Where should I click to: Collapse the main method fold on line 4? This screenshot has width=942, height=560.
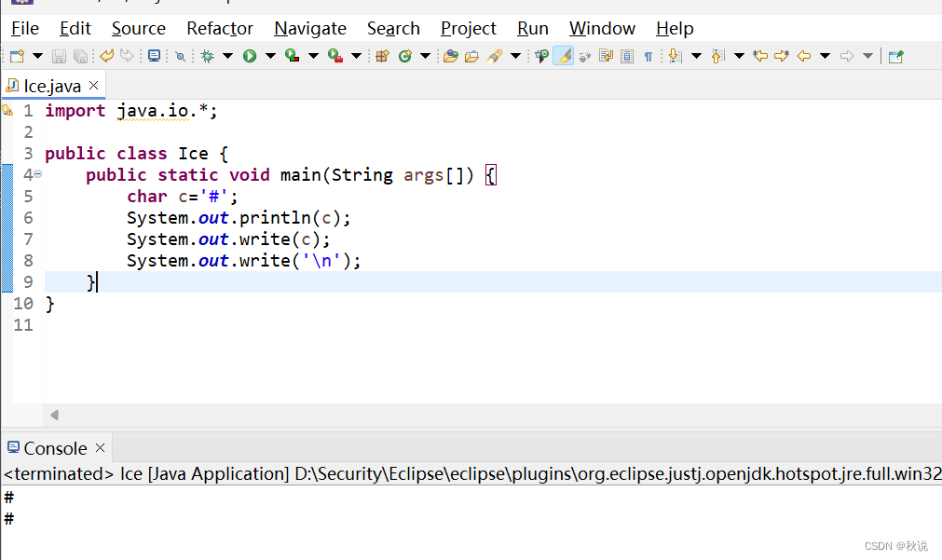click(x=38, y=174)
